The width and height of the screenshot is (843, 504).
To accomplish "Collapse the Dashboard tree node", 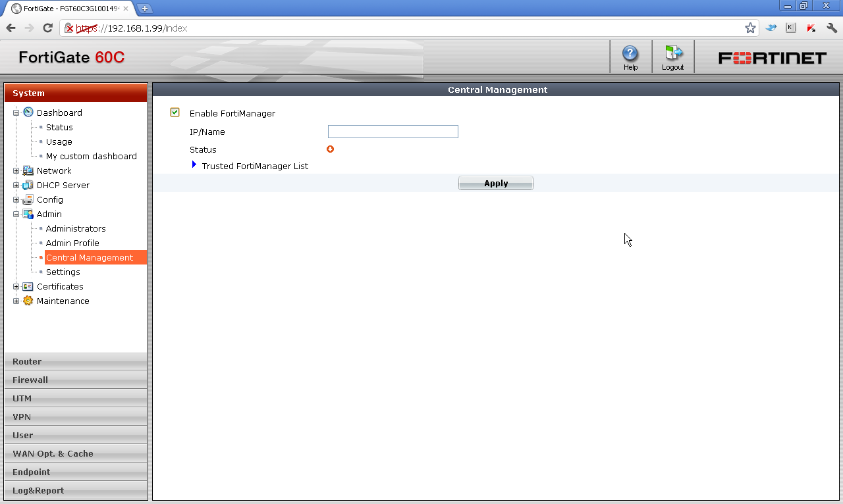I will (x=16, y=113).
